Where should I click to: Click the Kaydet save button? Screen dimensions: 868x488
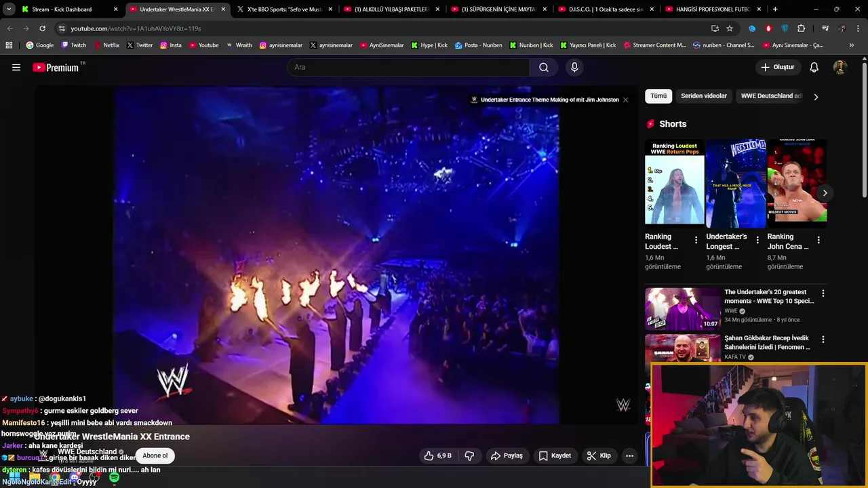pyautogui.click(x=555, y=455)
